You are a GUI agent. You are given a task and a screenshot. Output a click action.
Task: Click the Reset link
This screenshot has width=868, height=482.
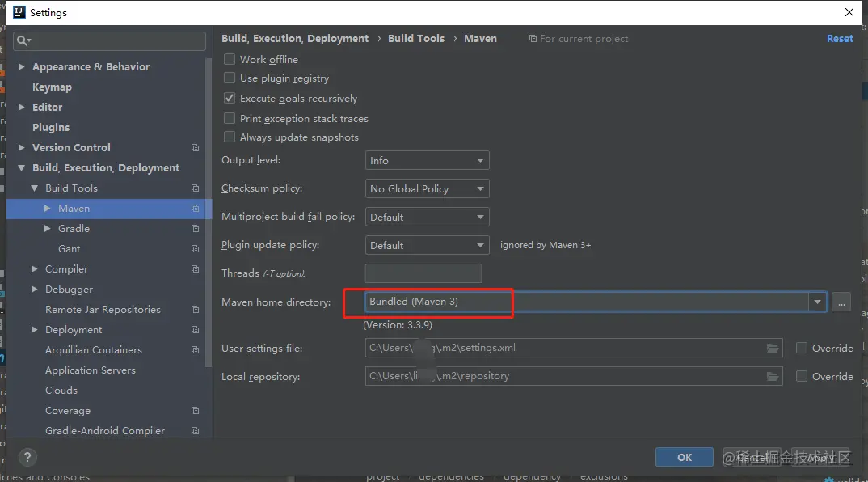click(x=840, y=38)
